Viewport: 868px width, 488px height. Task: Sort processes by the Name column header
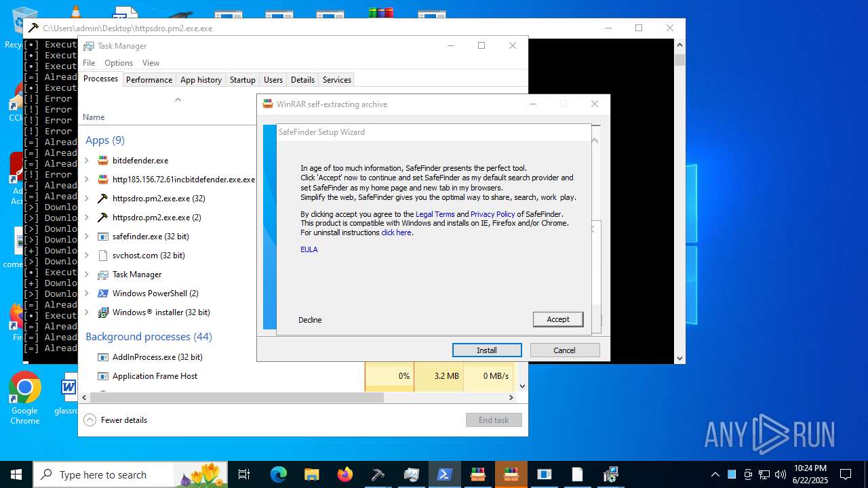click(94, 117)
